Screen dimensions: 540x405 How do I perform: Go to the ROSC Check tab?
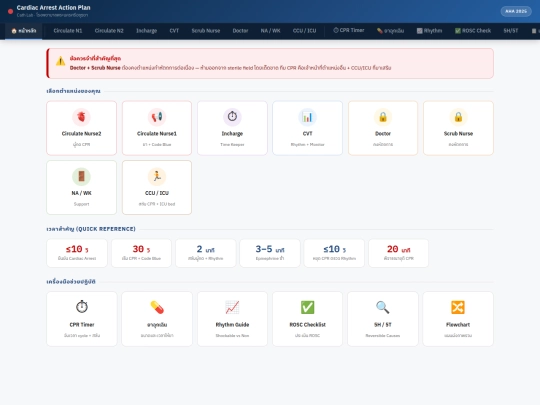point(473,31)
